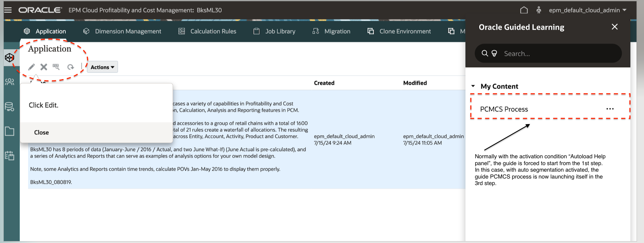Click the Oracle logo

pyautogui.click(x=40, y=10)
